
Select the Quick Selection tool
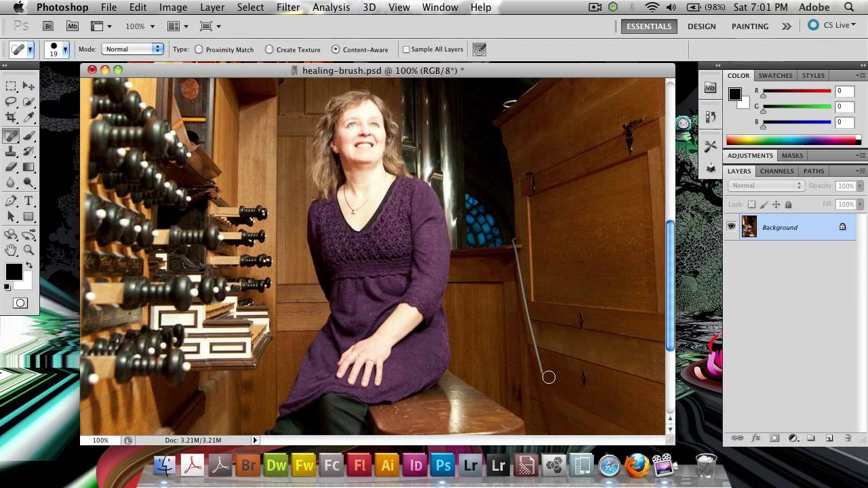[28, 102]
